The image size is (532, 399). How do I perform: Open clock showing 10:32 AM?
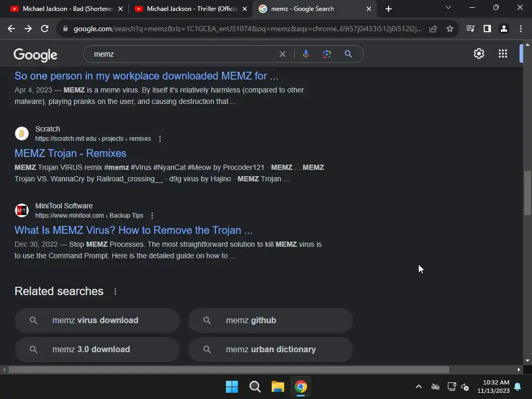pos(494,387)
